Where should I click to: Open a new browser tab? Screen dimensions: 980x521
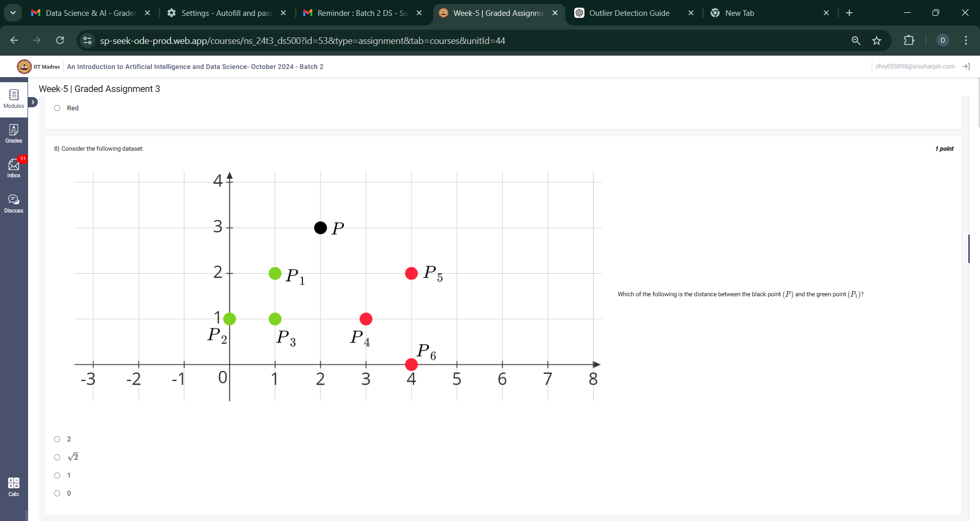[x=849, y=13]
